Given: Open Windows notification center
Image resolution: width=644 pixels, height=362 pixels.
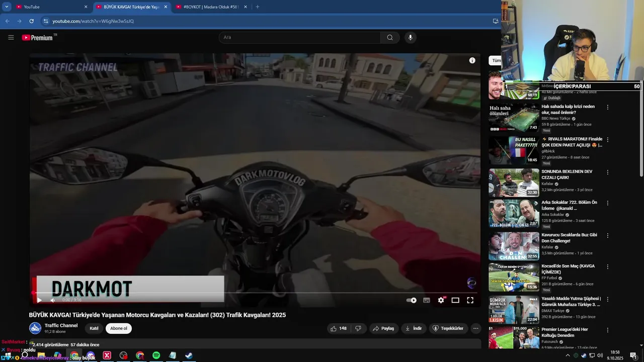Looking at the screenshot, I should coord(633,355).
